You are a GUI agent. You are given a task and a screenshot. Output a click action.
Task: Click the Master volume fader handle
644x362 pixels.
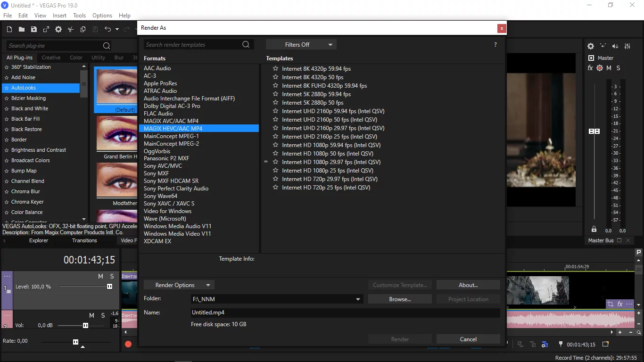coord(594,131)
